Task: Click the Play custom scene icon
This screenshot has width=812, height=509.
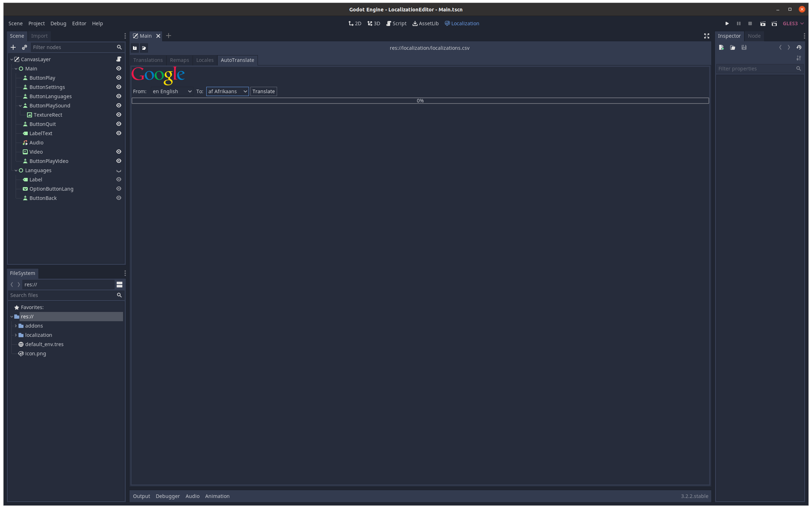Action: pos(774,23)
